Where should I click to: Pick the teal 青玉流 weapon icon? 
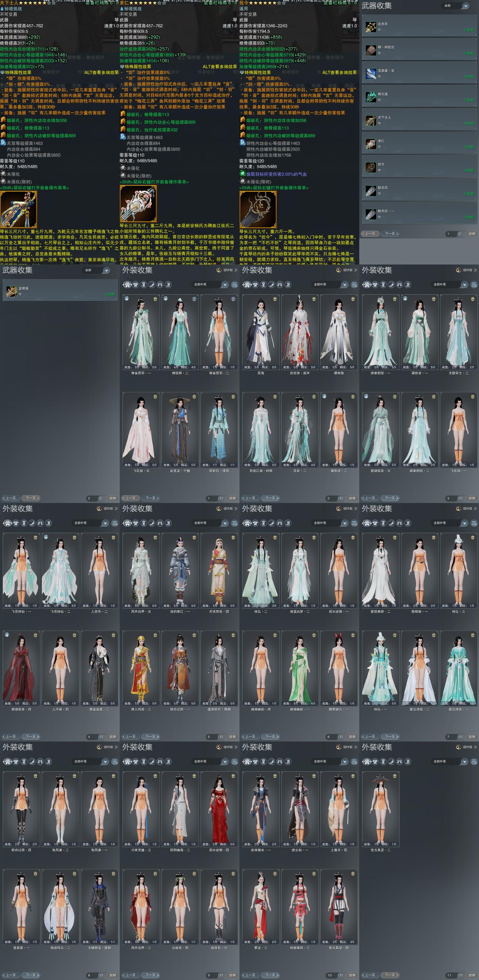click(371, 97)
